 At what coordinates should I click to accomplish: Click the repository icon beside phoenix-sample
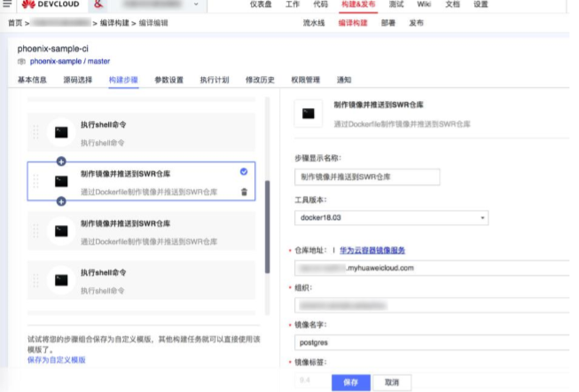[x=21, y=61]
